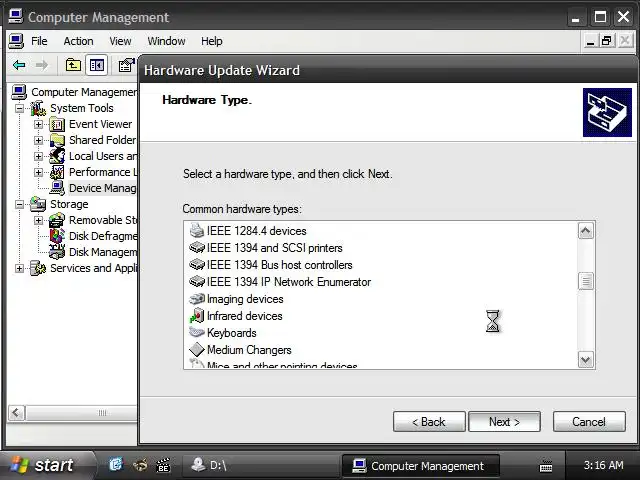
Task: Open the File menu
Action: tap(39, 41)
